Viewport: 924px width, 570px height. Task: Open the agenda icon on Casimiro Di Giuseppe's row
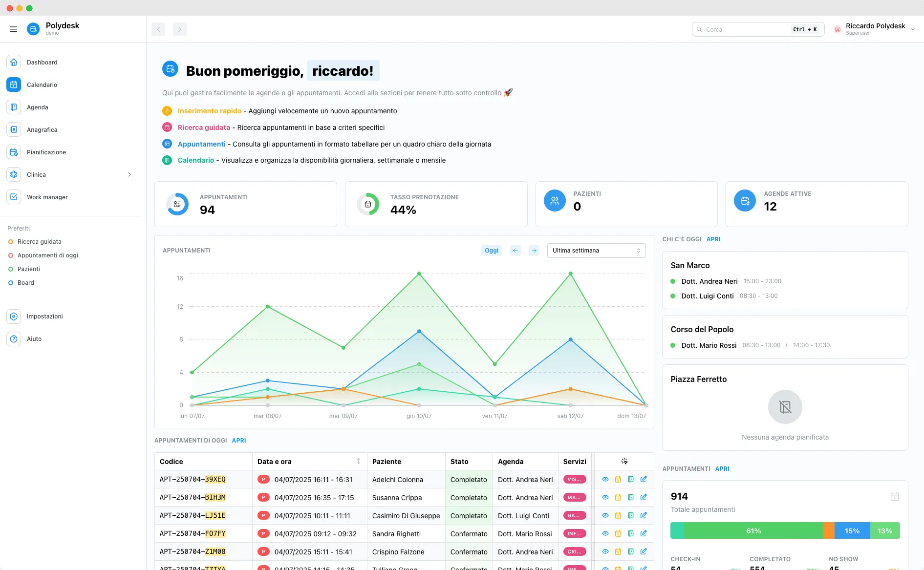pos(631,515)
